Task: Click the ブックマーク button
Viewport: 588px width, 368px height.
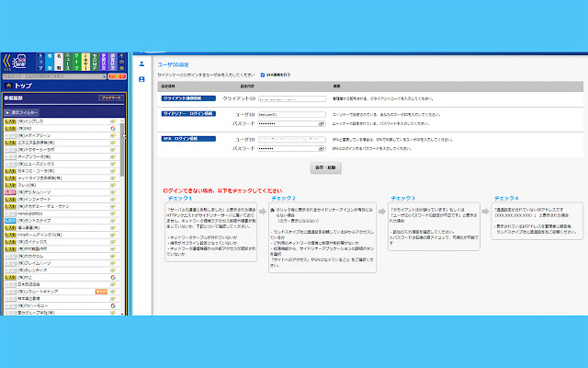Action: 111,98
